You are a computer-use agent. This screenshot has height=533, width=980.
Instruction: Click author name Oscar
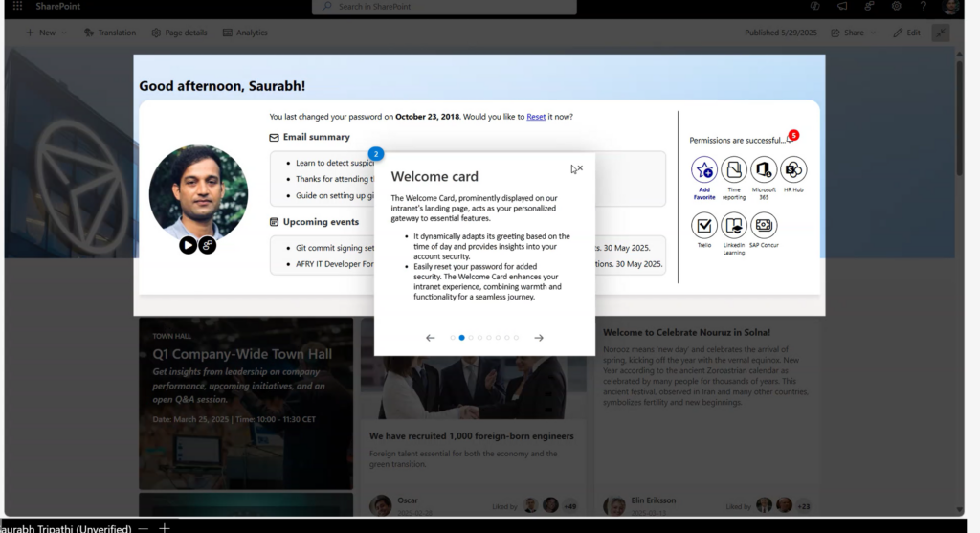[x=408, y=500]
